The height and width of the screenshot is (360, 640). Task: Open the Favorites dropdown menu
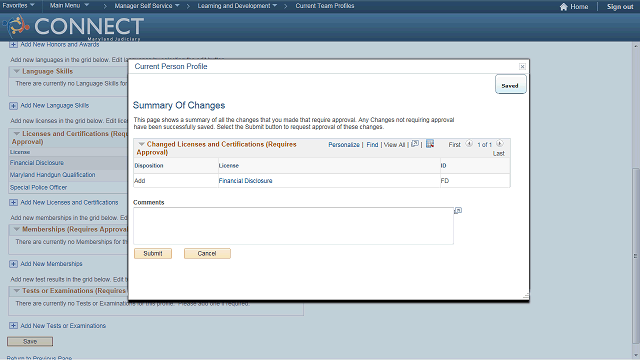click(x=18, y=6)
